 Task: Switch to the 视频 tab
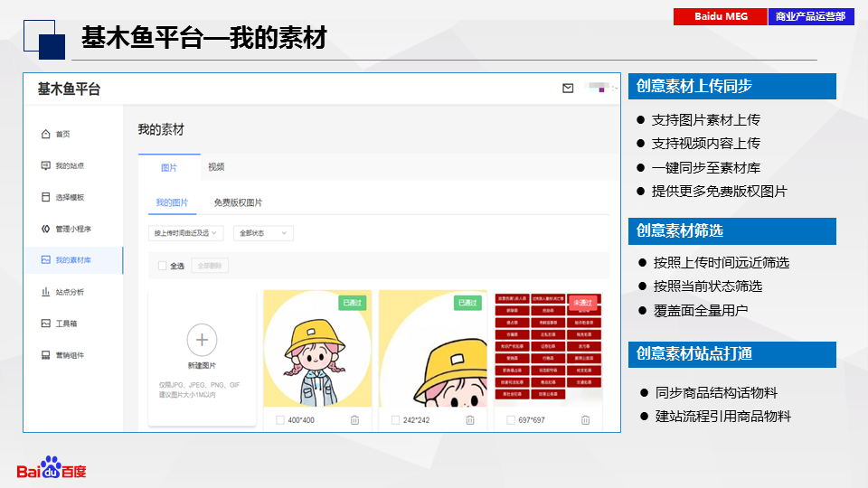[x=216, y=166]
